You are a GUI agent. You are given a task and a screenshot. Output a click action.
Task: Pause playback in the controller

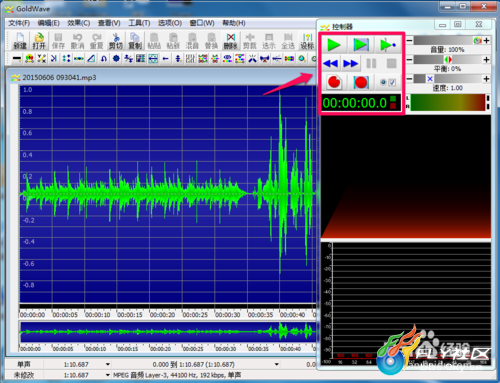coord(371,63)
